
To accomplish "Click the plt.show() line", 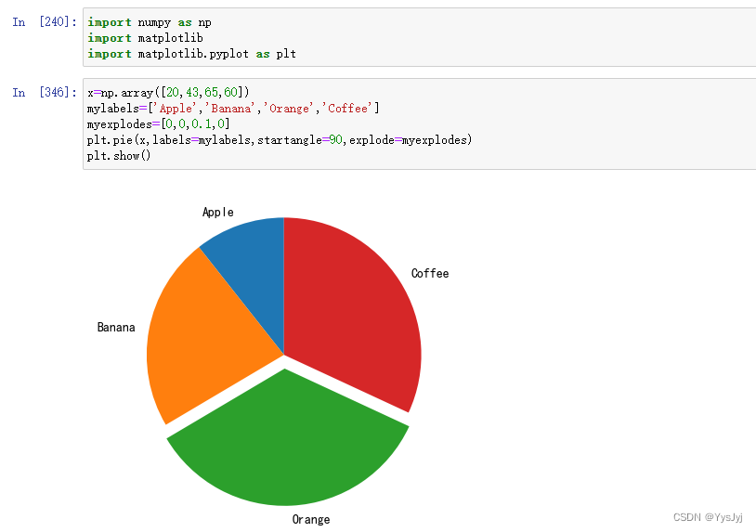I will click(119, 156).
